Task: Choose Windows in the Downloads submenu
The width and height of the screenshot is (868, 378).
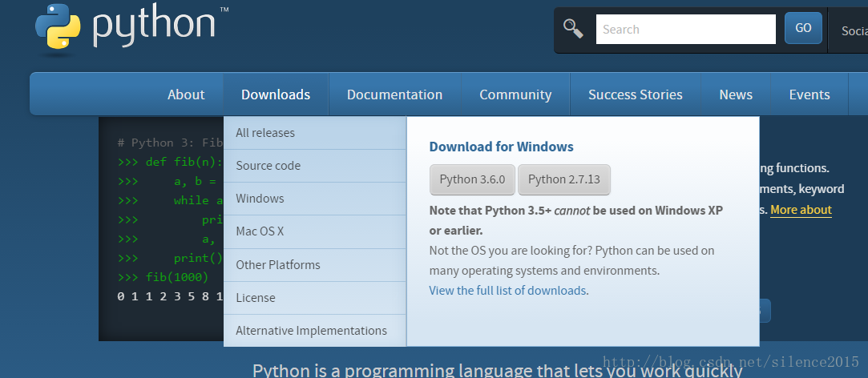Action: pyautogui.click(x=315, y=199)
